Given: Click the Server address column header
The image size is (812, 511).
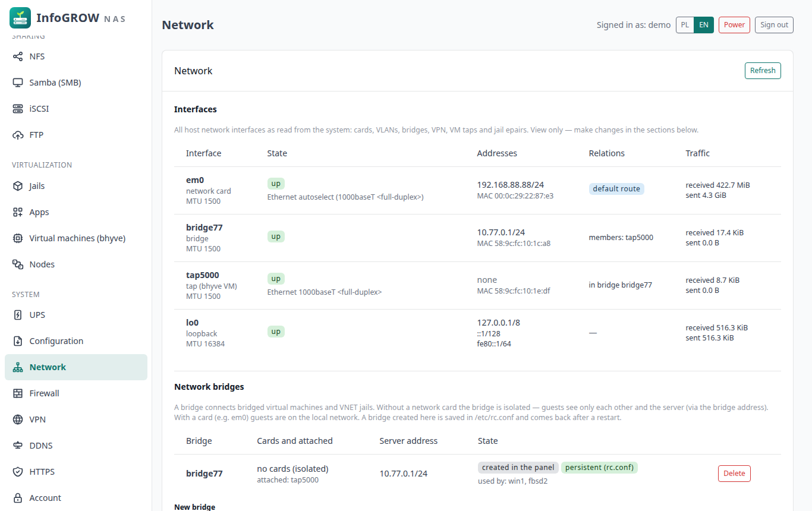Looking at the screenshot, I should (x=408, y=441).
